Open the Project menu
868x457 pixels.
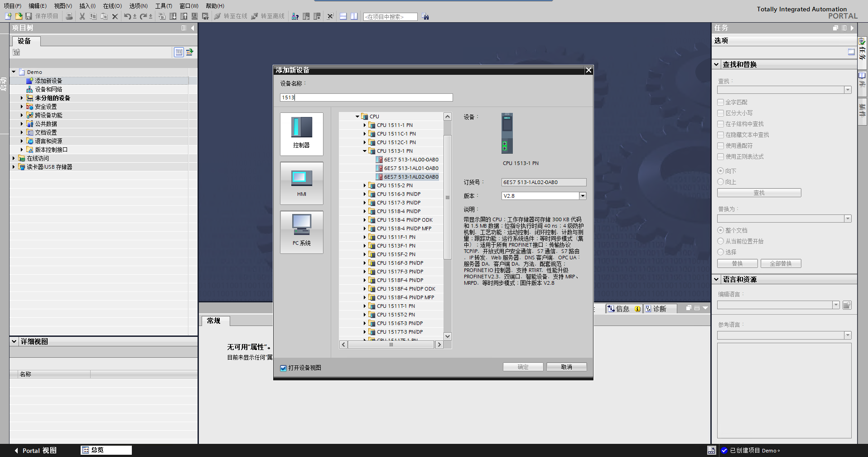coord(12,6)
